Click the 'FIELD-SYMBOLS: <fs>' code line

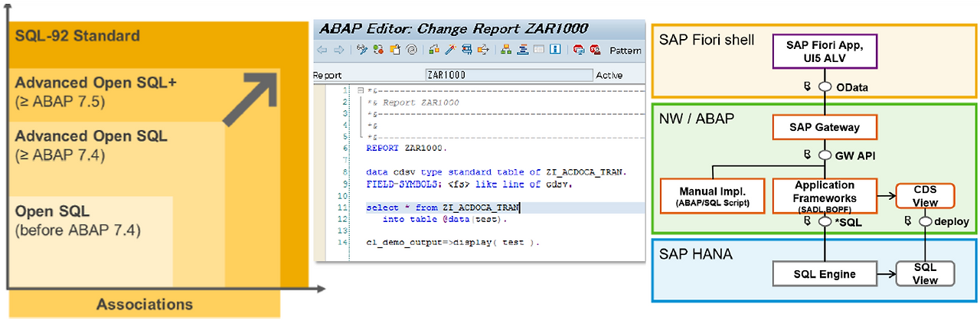click(469, 184)
